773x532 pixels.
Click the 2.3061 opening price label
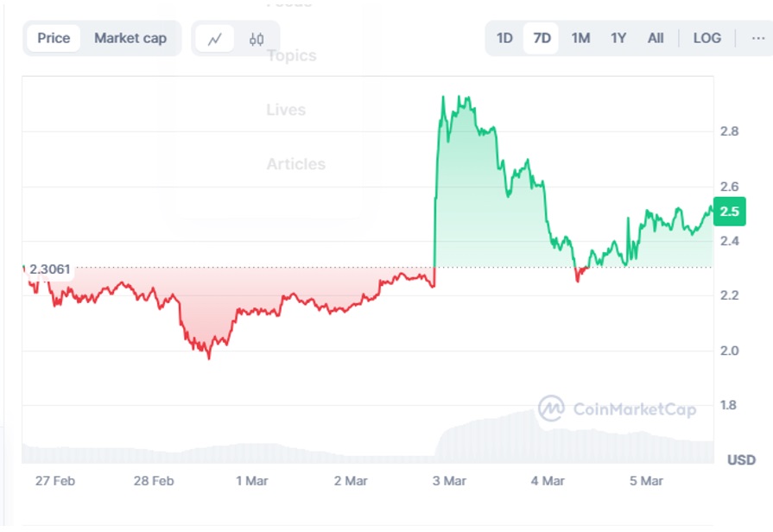pyautogui.click(x=50, y=270)
